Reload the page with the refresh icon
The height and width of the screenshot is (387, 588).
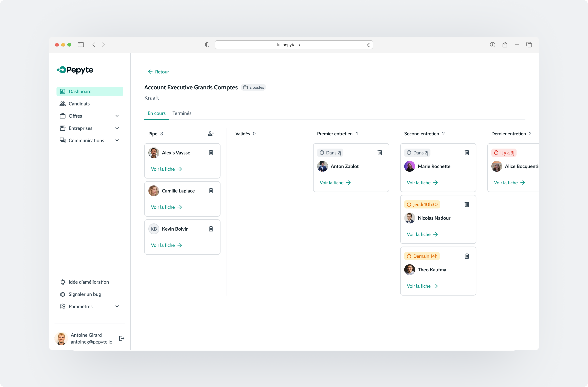point(368,45)
